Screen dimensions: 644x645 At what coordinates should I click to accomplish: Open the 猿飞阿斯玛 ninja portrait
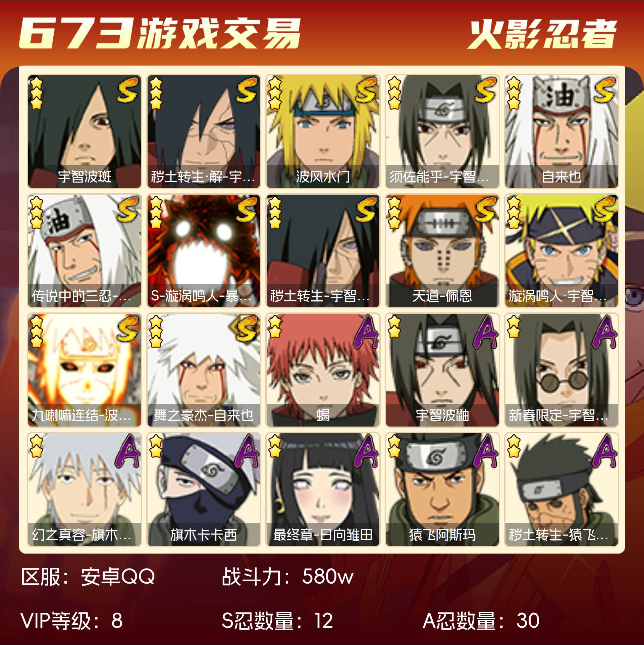click(442, 490)
